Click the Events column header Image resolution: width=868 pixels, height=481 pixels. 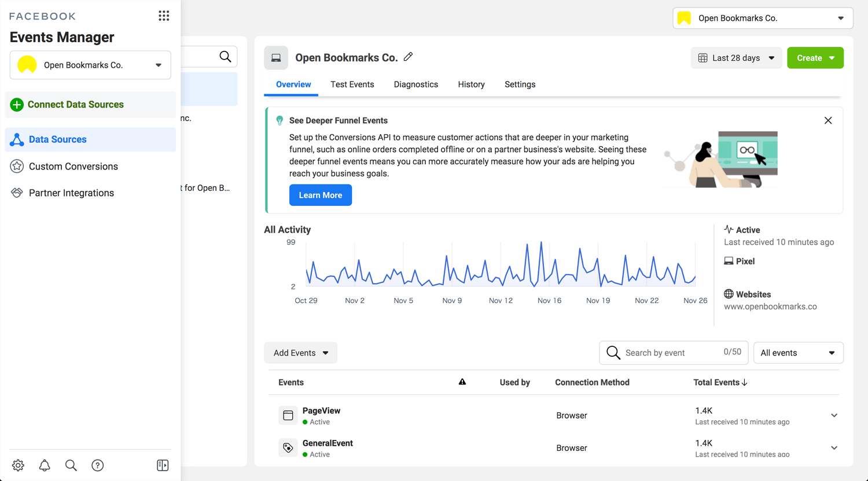pyautogui.click(x=291, y=382)
